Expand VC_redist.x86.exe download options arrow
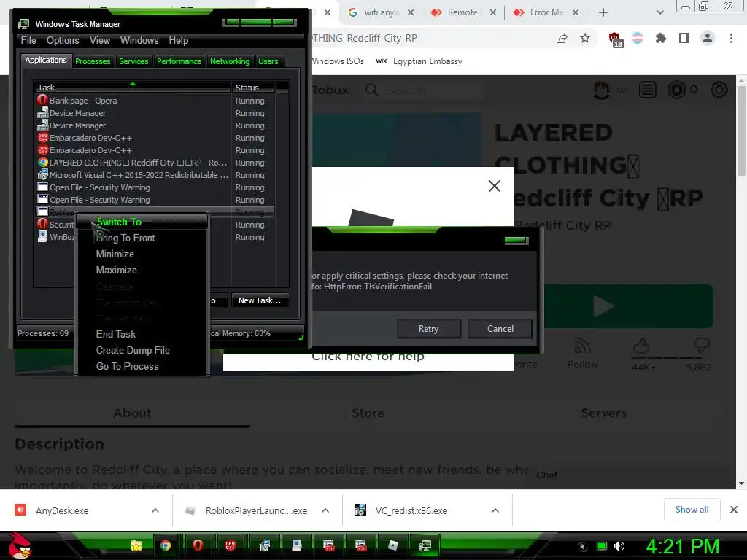The image size is (747, 560). pyautogui.click(x=495, y=510)
